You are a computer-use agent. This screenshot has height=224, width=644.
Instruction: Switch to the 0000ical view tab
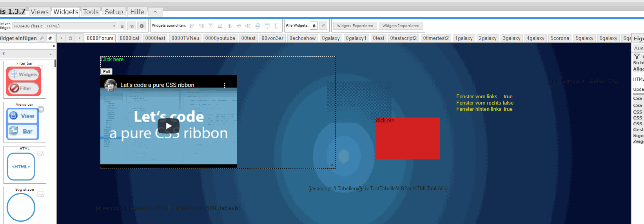129,38
